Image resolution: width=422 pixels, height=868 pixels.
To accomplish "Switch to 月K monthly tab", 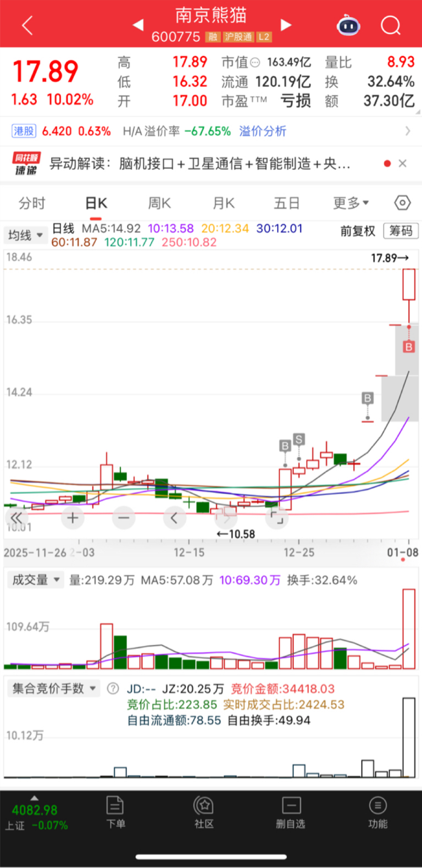I will pos(224,203).
